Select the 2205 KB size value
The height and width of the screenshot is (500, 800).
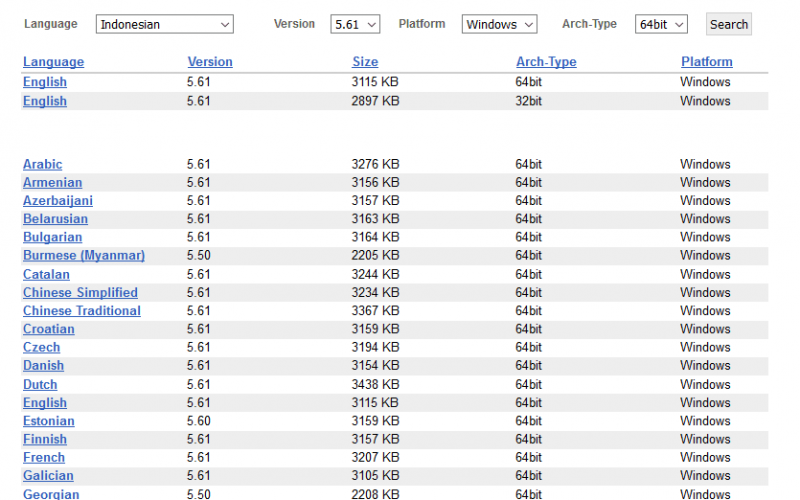pyautogui.click(x=375, y=256)
